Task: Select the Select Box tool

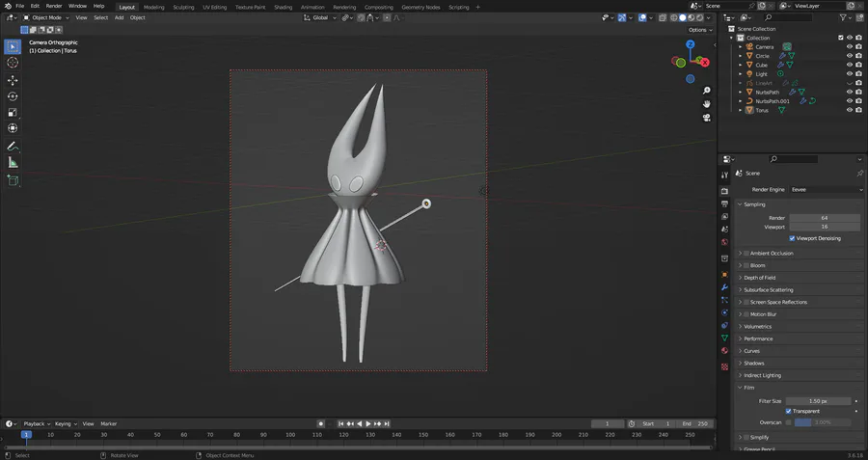Action: [13, 47]
